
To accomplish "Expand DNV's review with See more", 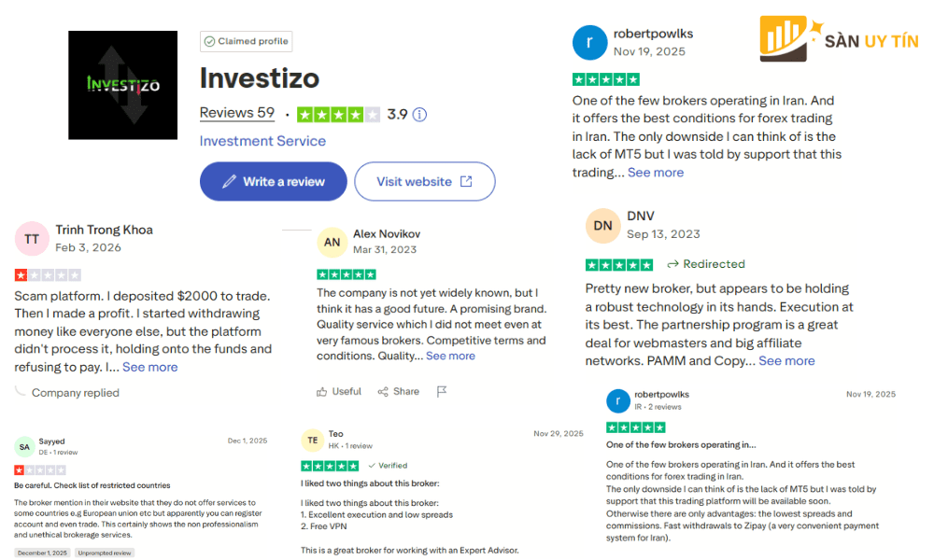I will click(786, 360).
